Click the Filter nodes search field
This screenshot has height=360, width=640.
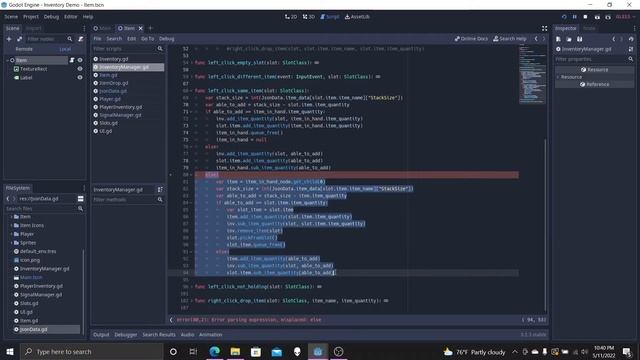(x=46, y=39)
